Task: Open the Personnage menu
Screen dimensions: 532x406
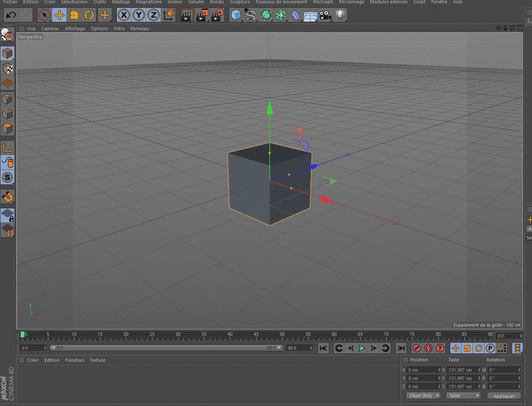Action: point(351,2)
